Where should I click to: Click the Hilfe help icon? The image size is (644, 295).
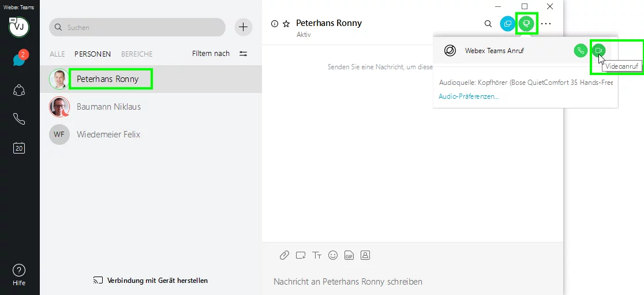point(19,271)
